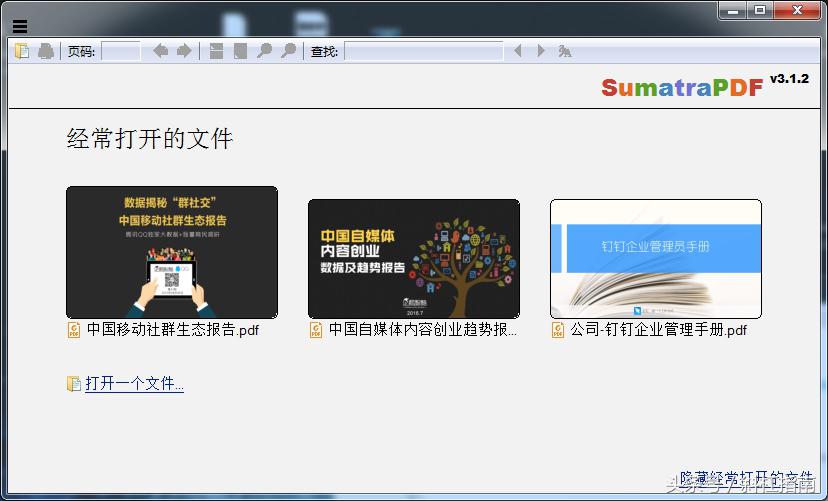Close the SumatraPDF window
The width and height of the screenshot is (828, 501).
point(797,11)
